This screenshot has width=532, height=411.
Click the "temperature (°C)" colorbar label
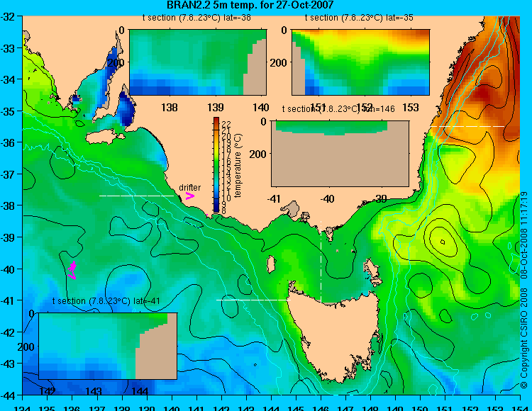[x=238, y=165]
